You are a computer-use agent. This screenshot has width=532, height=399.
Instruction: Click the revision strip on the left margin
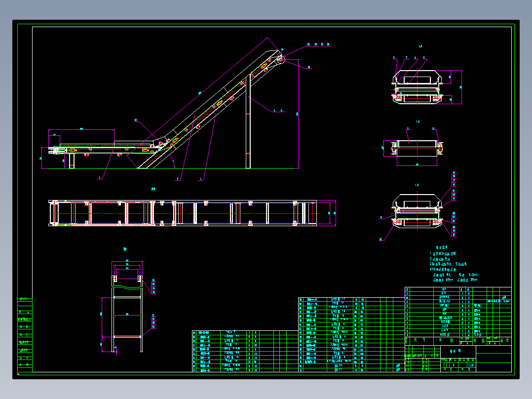(x=25, y=334)
